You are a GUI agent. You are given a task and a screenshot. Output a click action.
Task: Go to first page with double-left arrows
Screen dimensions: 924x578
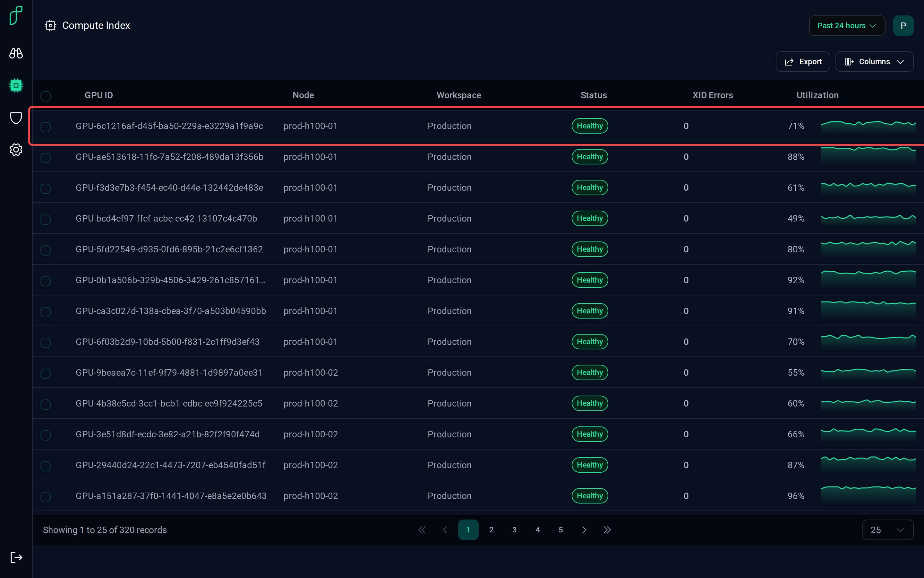422,530
